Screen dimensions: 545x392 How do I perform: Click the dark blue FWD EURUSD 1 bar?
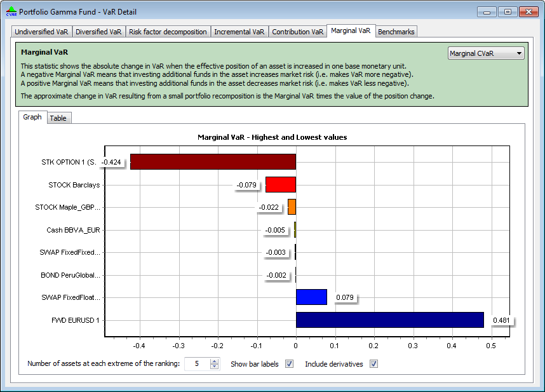[x=389, y=320]
